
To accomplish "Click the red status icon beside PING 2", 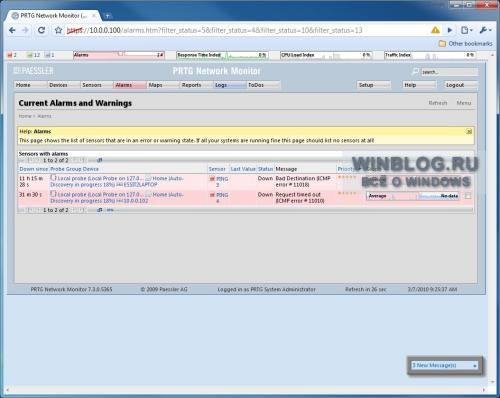I will (212, 179).
